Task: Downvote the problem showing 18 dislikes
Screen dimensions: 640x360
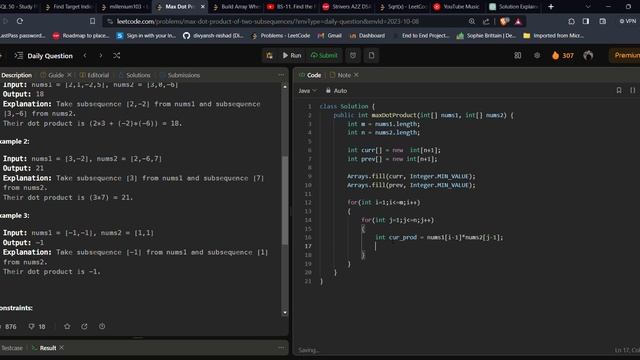Action: 37,327
